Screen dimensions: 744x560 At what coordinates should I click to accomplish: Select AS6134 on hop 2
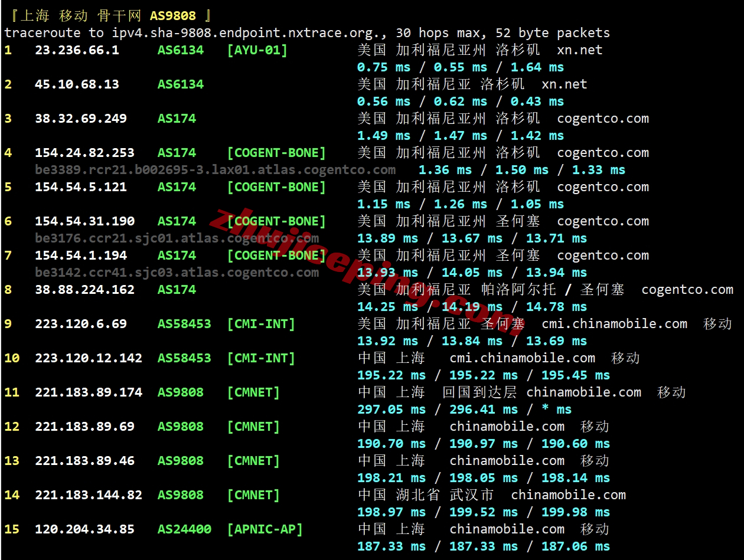tap(181, 84)
